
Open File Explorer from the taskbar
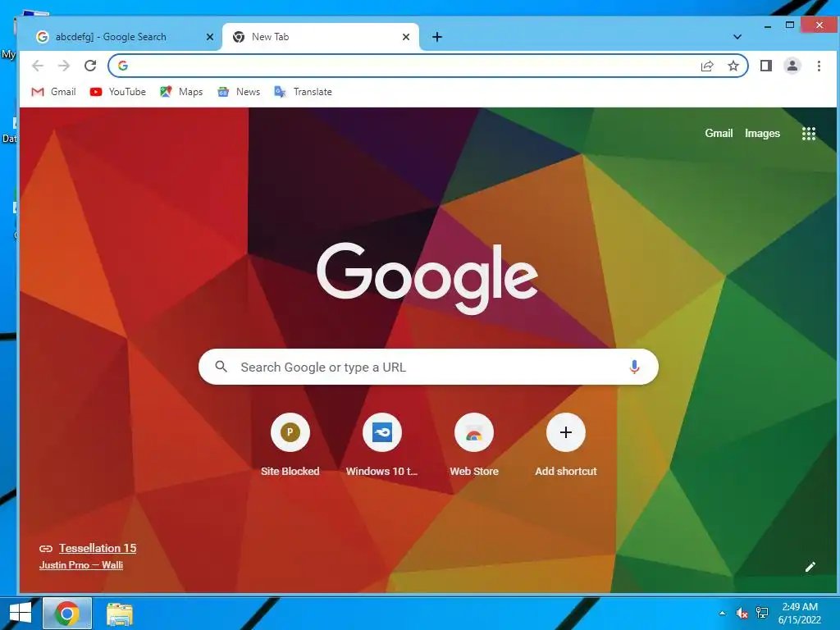[x=120, y=614]
